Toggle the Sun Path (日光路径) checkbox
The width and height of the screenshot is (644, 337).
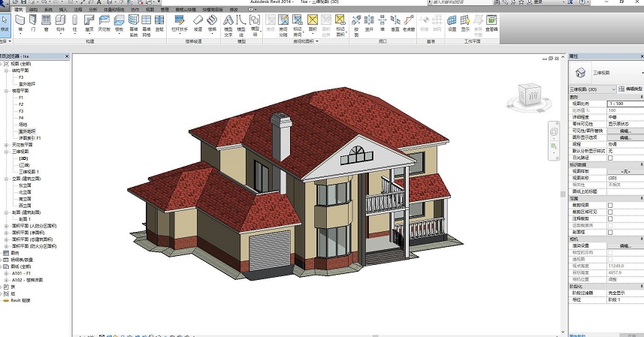coord(610,158)
